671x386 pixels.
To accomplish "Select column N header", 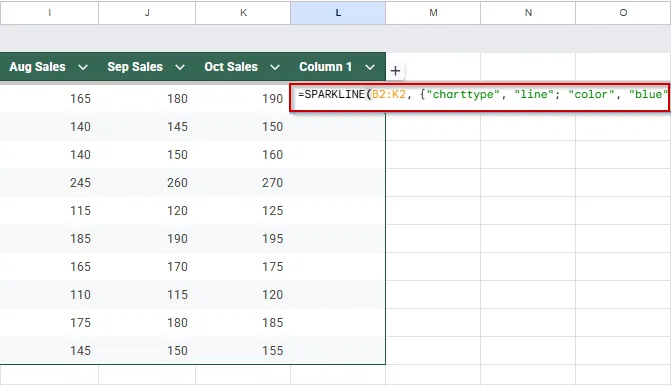I will [x=528, y=13].
